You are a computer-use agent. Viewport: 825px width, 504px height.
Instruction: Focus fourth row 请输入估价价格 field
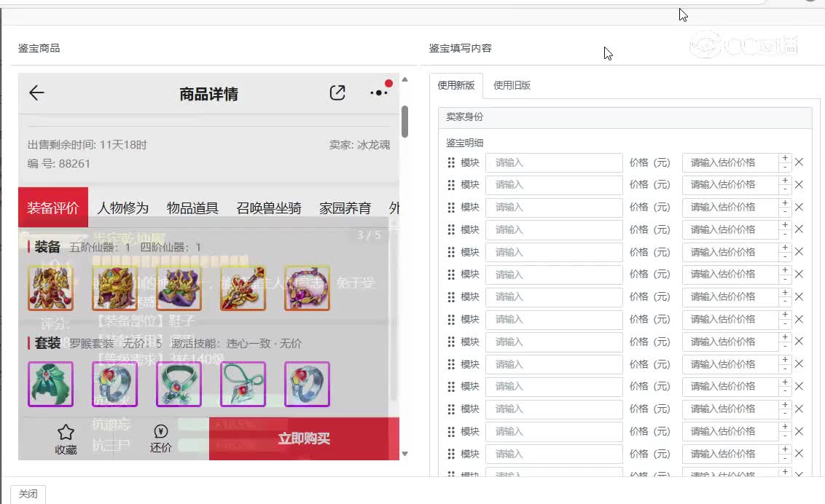pos(730,229)
